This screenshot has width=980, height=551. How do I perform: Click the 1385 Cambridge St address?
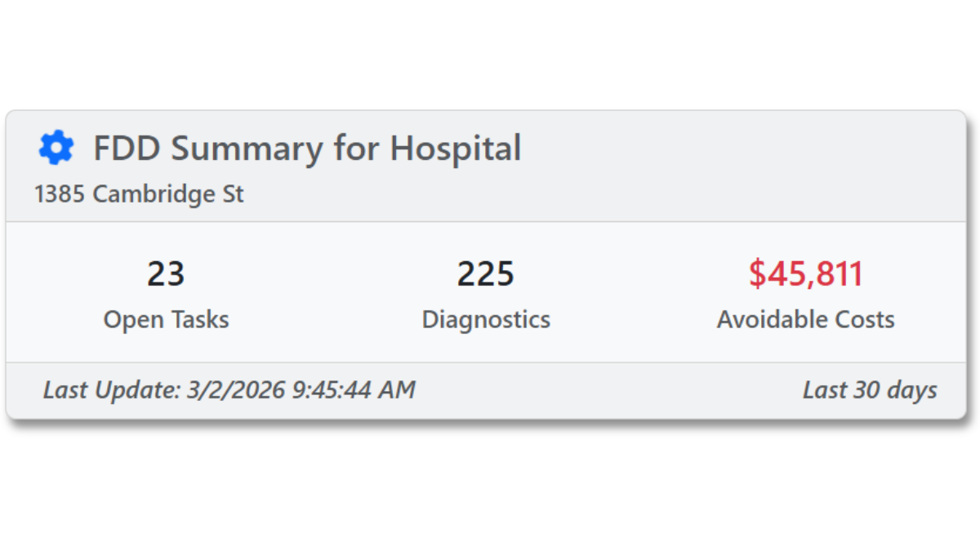pos(139,194)
